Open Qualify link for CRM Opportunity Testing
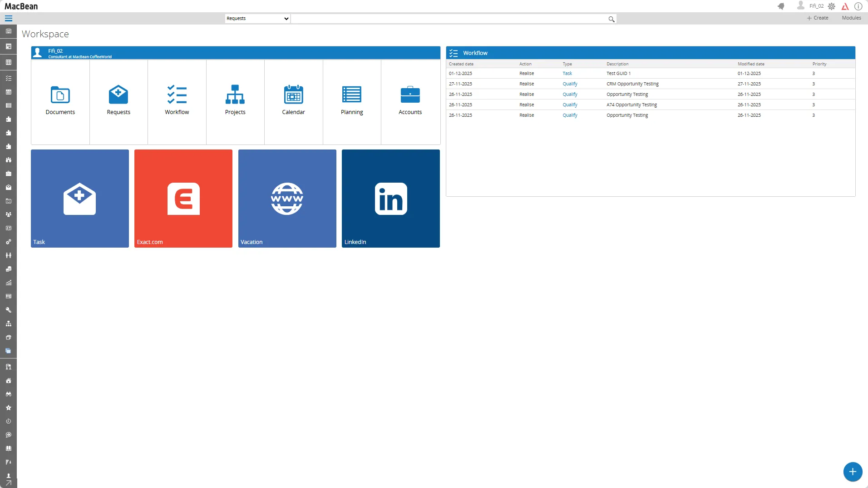 pyautogui.click(x=570, y=84)
